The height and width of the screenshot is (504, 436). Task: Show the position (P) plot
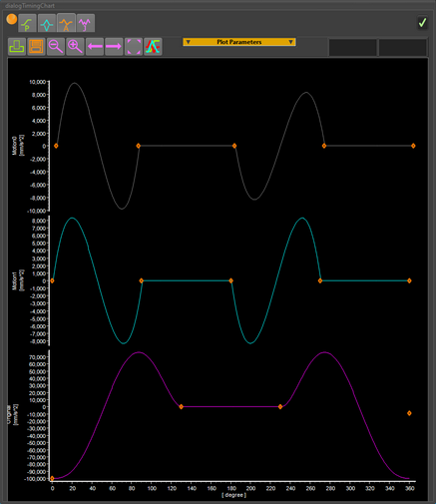(27, 23)
